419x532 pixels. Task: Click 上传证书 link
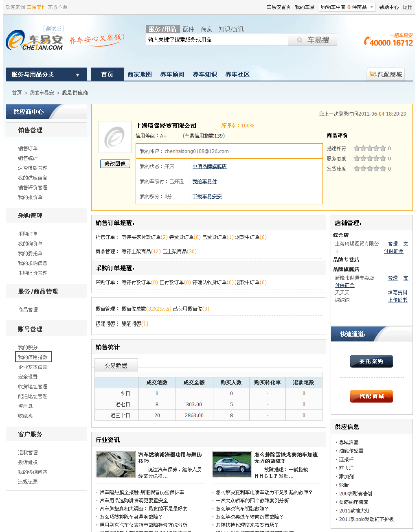pyautogui.click(x=397, y=300)
